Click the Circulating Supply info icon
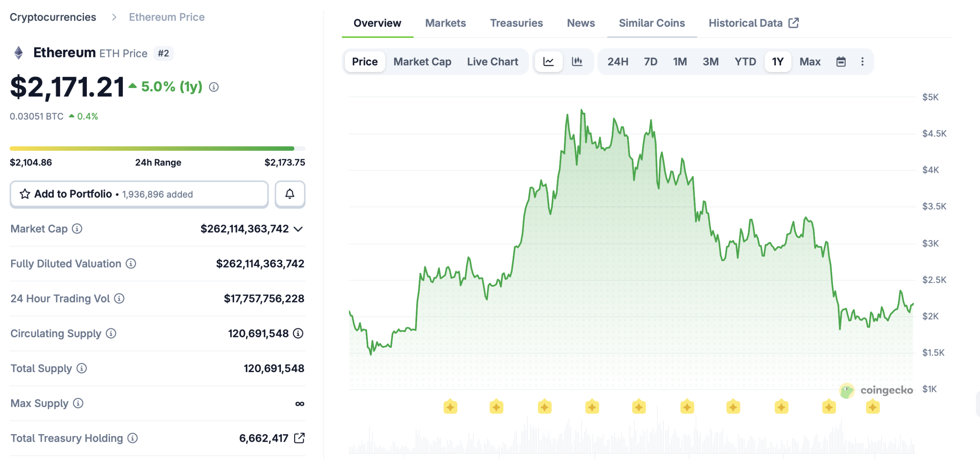This screenshot has height=459, width=980. (x=110, y=333)
